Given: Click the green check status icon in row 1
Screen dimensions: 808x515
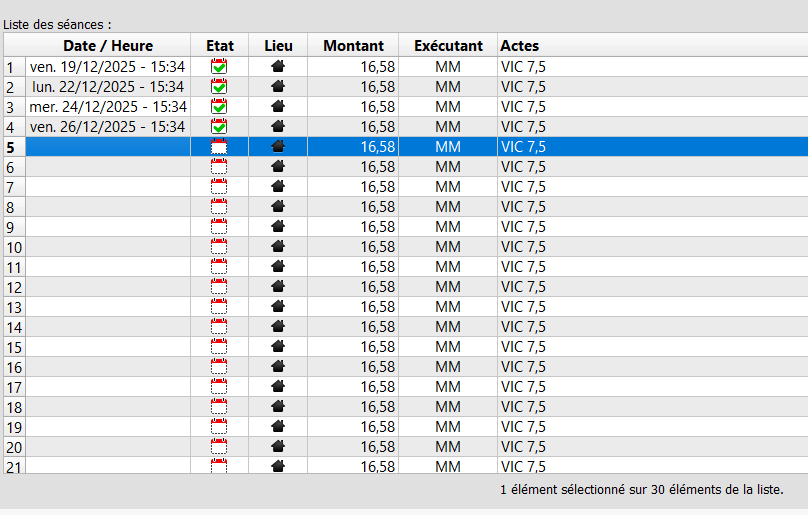Looking at the screenshot, I should click(219, 67).
